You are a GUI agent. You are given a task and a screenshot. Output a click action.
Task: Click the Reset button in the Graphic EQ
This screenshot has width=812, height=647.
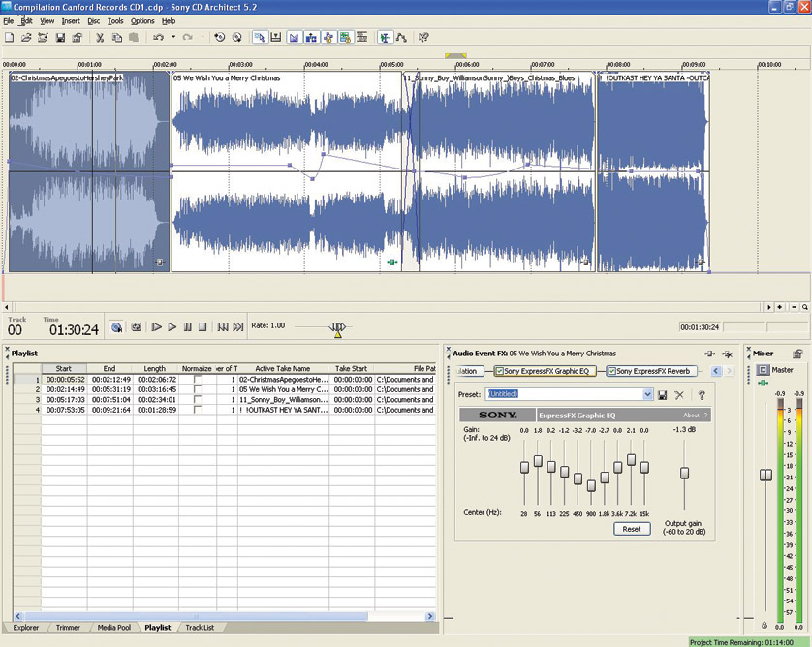(x=632, y=529)
